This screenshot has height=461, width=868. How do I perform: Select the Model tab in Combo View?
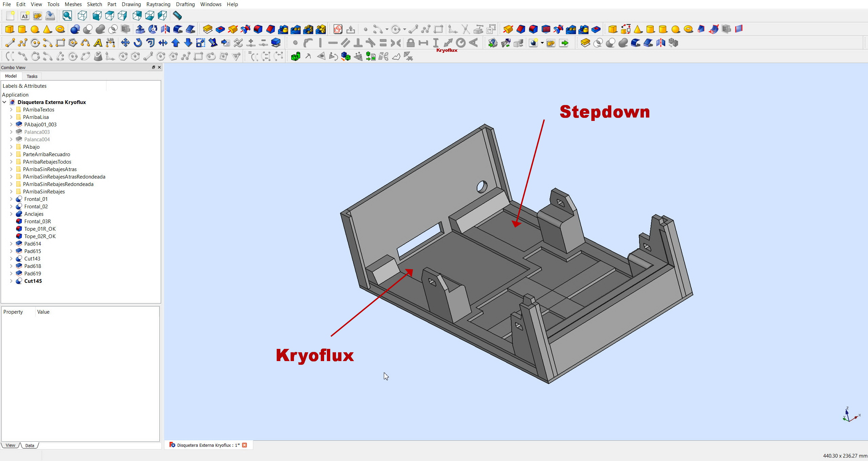click(x=11, y=76)
